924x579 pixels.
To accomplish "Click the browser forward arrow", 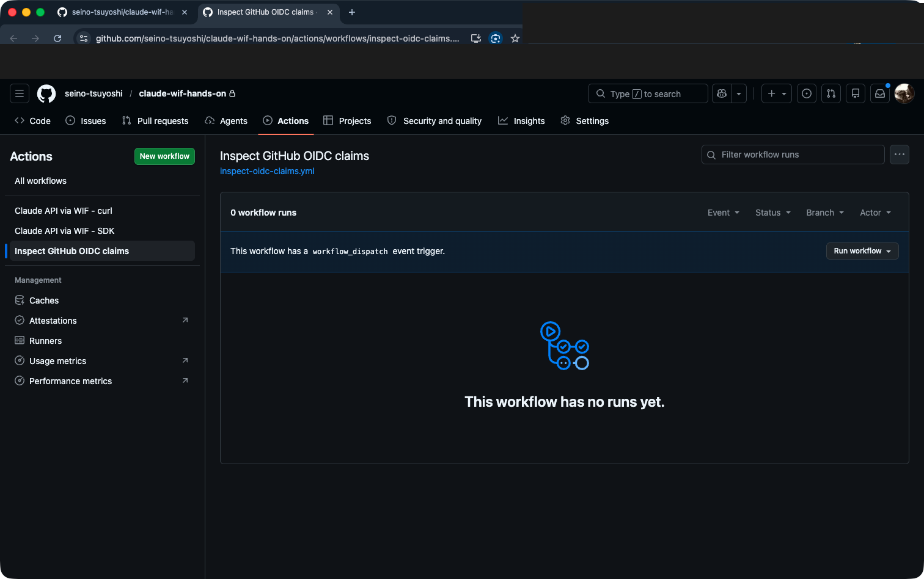I will point(35,38).
